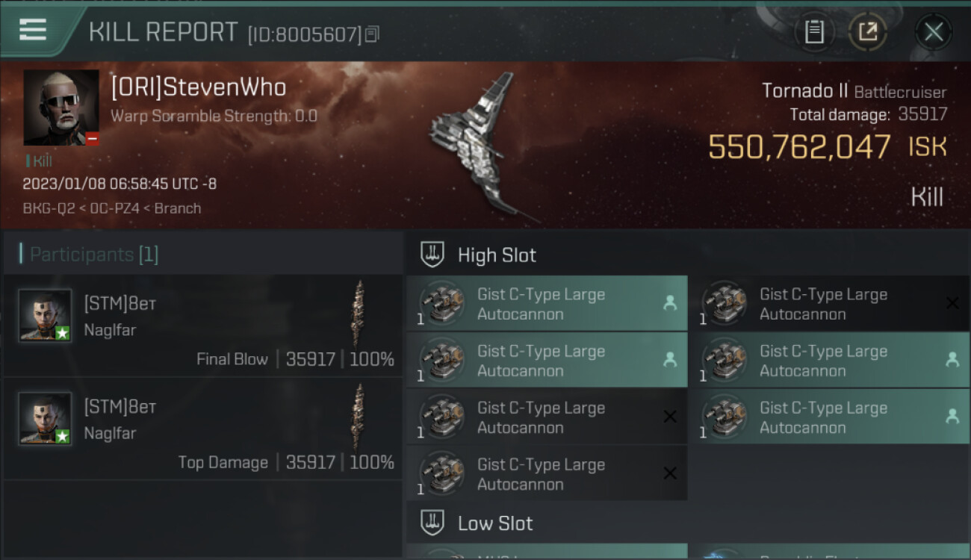Open [ORI]StevenWho pilot name
This screenshot has width=971, height=560.
(199, 87)
